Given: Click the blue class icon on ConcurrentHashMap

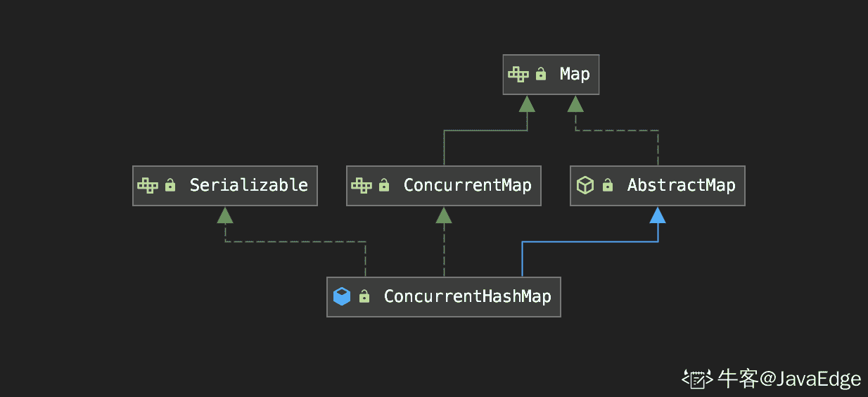Looking at the screenshot, I should coord(342,296).
